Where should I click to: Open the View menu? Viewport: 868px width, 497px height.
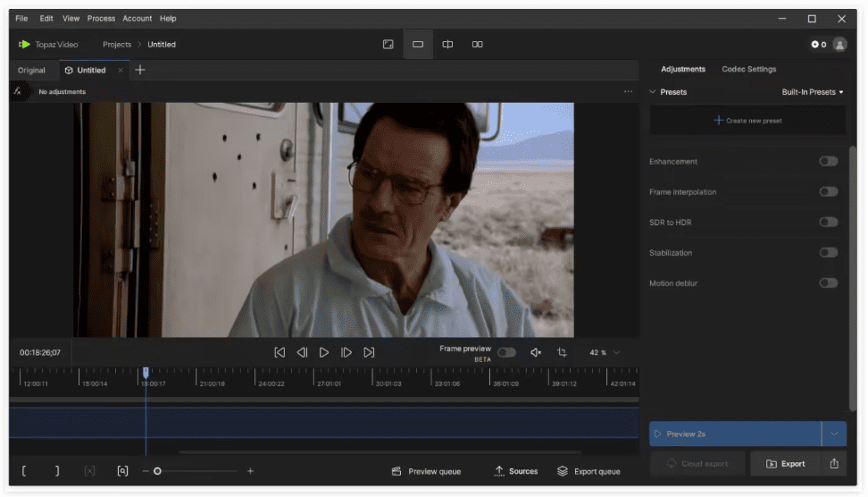pos(71,18)
